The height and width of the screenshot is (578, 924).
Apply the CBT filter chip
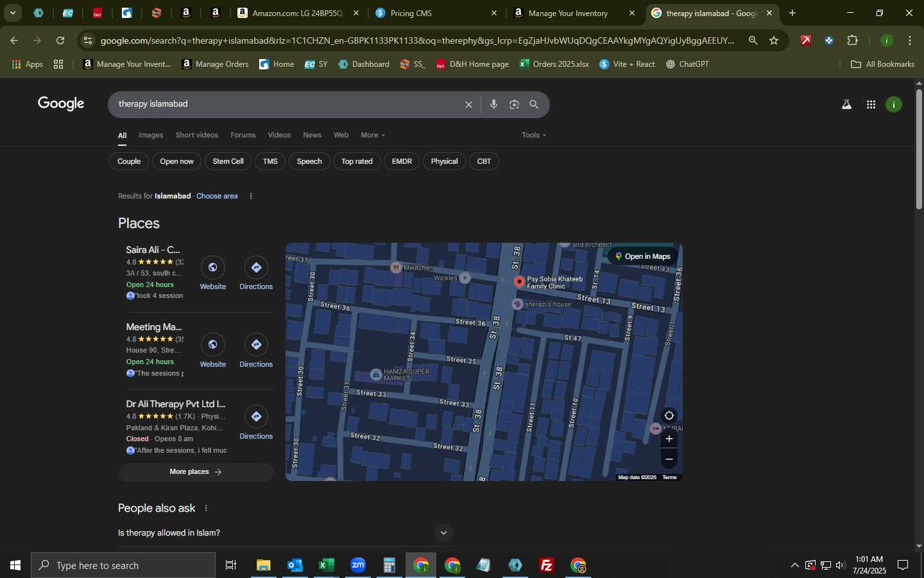point(484,161)
